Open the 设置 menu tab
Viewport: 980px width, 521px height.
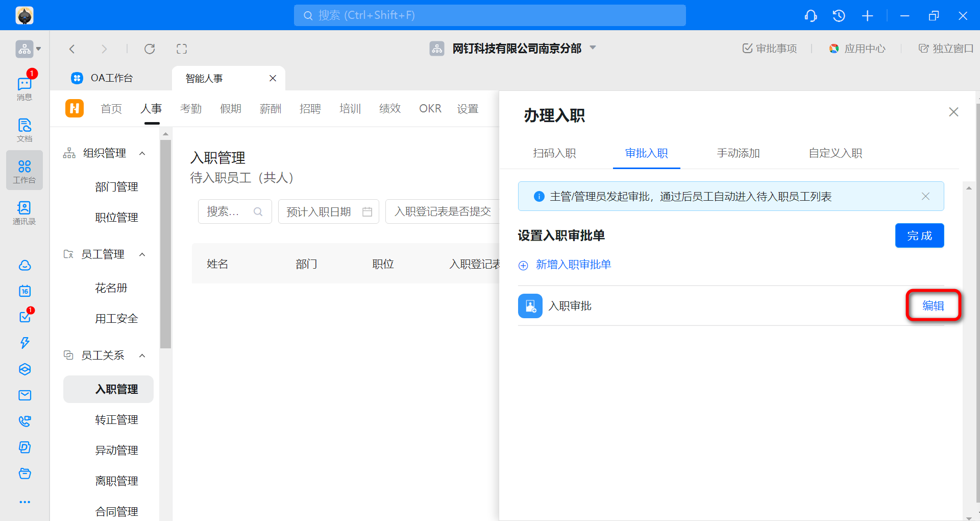pyautogui.click(x=468, y=109)
